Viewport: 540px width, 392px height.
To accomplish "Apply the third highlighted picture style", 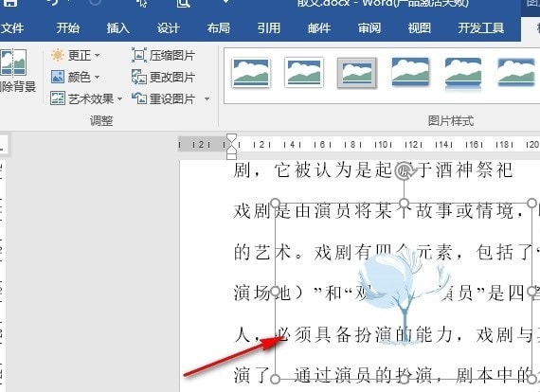I will point(357,73).
